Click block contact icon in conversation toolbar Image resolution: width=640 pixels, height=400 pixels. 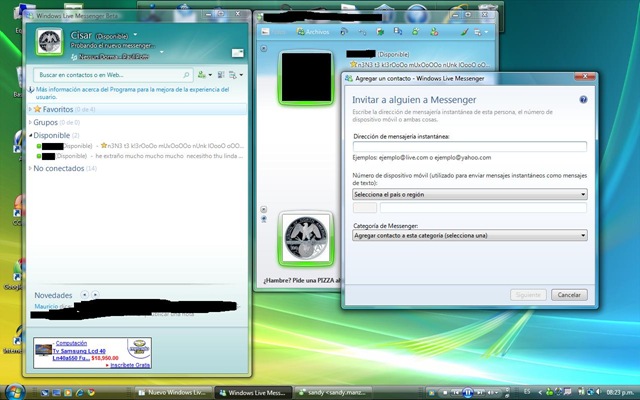tap(434, 31)
